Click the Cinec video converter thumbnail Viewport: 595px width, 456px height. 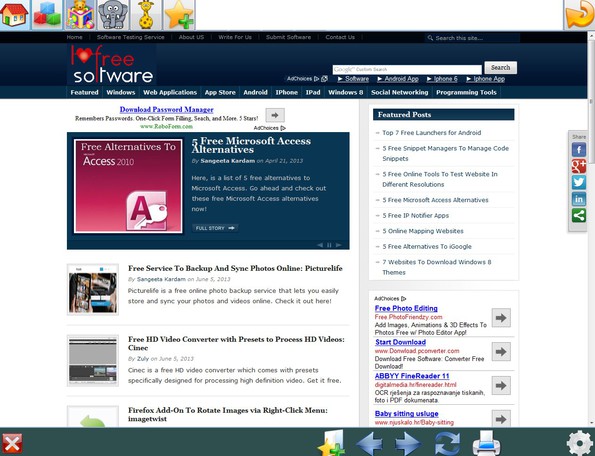click(93, 361)
